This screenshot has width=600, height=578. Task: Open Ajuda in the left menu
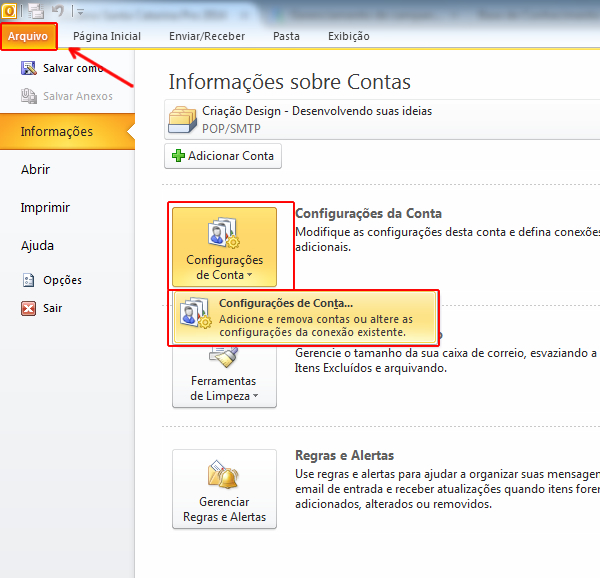(38, 246)
